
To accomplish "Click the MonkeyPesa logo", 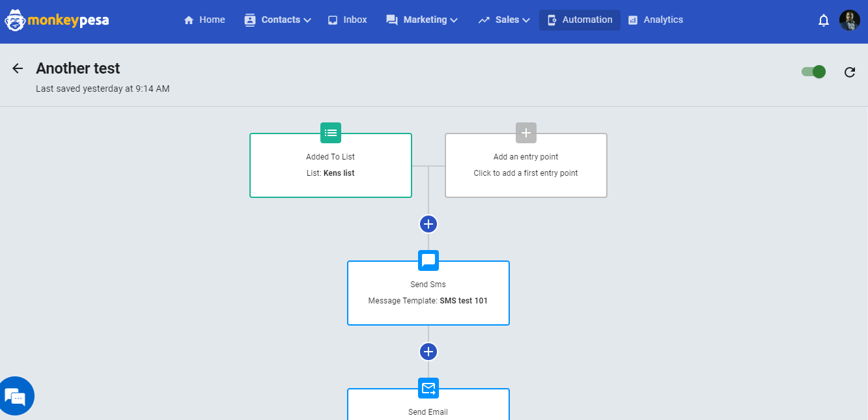I will pyautogui.click(x=57, y=20).
